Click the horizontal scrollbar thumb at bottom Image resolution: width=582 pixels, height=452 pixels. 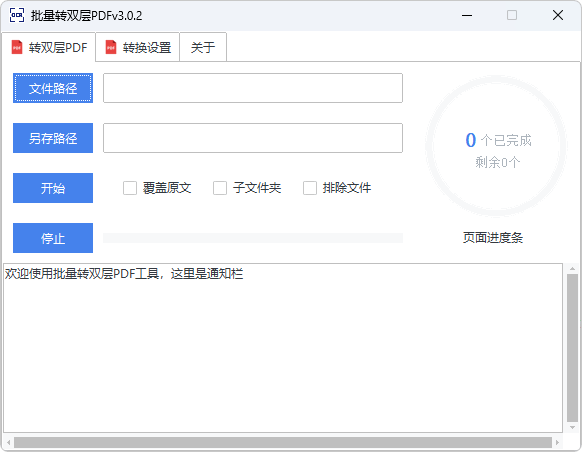283,442
